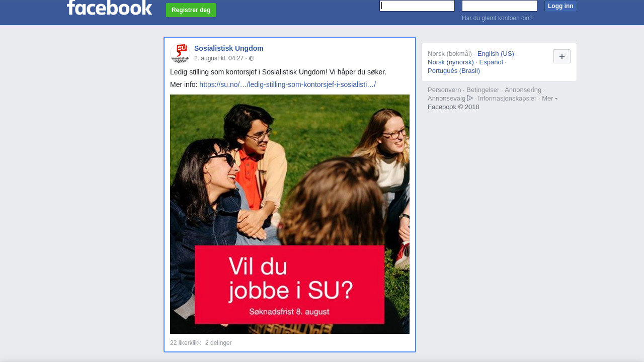Open Har du glemt kontoen din link
This screenshot has width=644, height=362.
tap(497, 18)
